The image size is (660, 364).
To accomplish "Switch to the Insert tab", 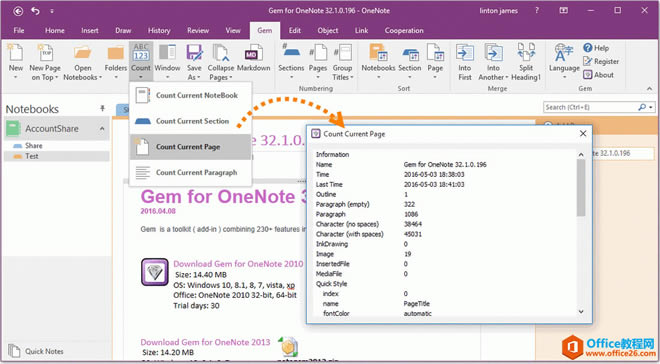I will (x=90, y=30).
